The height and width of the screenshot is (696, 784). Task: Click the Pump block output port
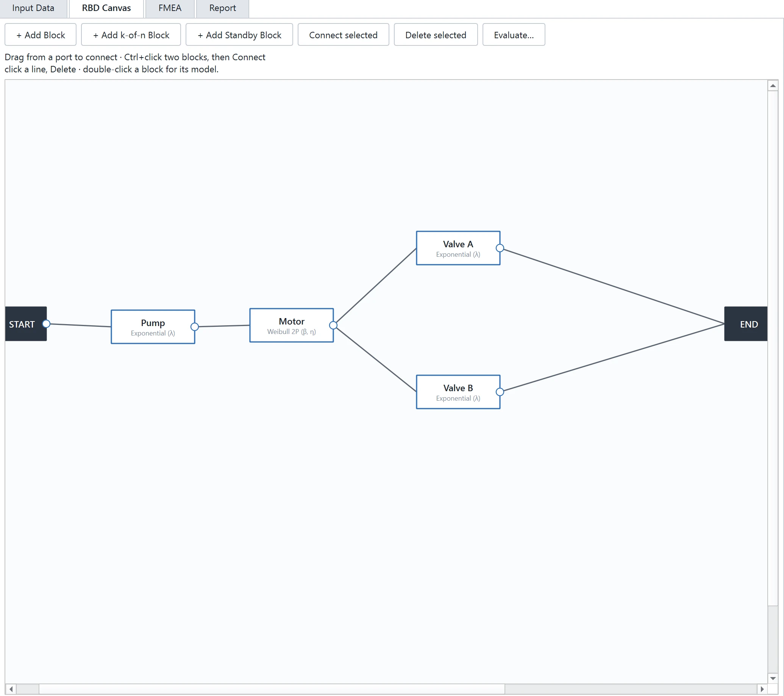(194, 327)
